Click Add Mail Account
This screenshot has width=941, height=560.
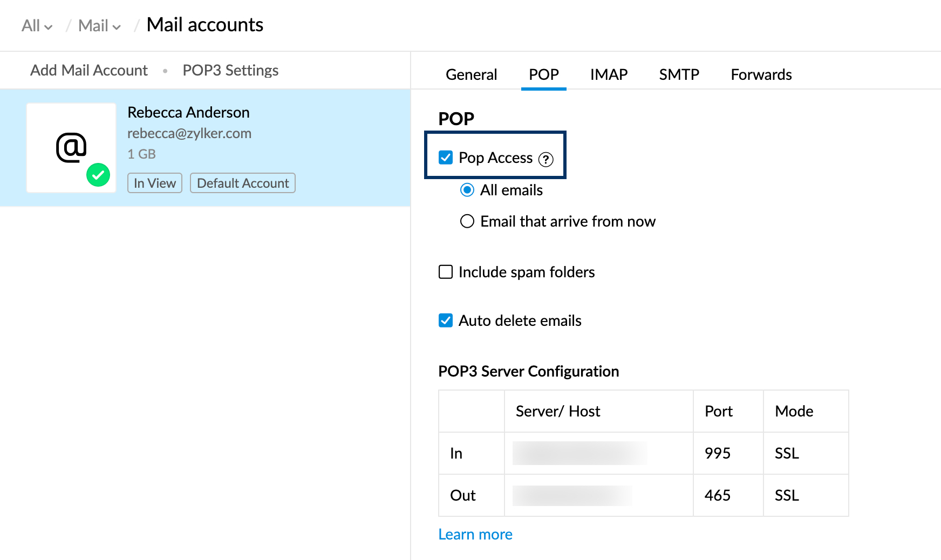[x=89, y=70]
